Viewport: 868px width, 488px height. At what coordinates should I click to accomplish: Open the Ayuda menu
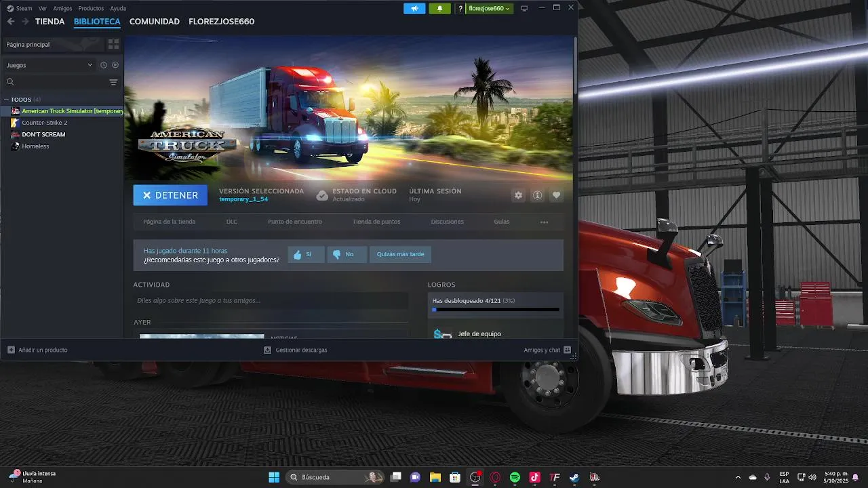(118, 8)
